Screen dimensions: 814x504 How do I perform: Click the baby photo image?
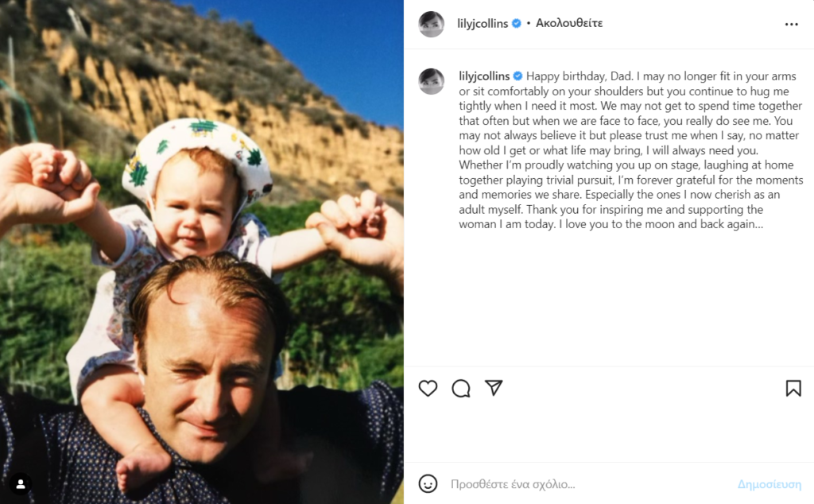point(201,252)
